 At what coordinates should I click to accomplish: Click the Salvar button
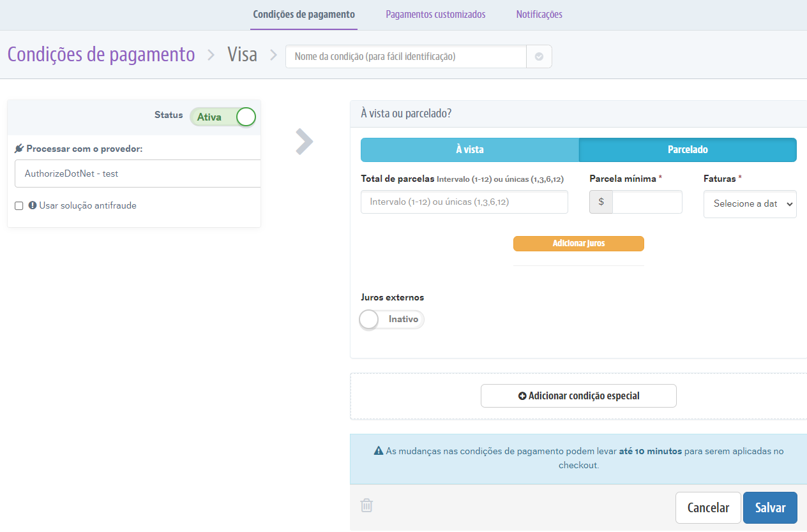point(769,507)
